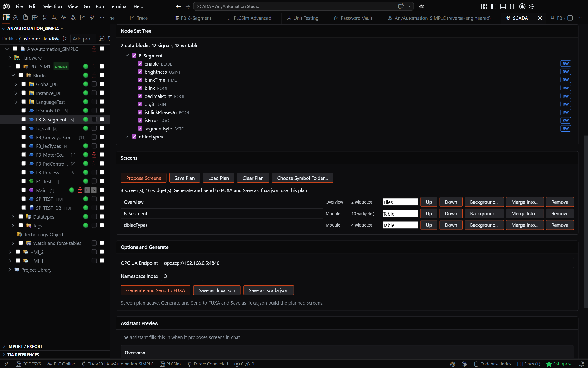This screenshot has width=588, height=368.
Task: Check the Global_DB folder checkbox
Action: click(24, 84)
